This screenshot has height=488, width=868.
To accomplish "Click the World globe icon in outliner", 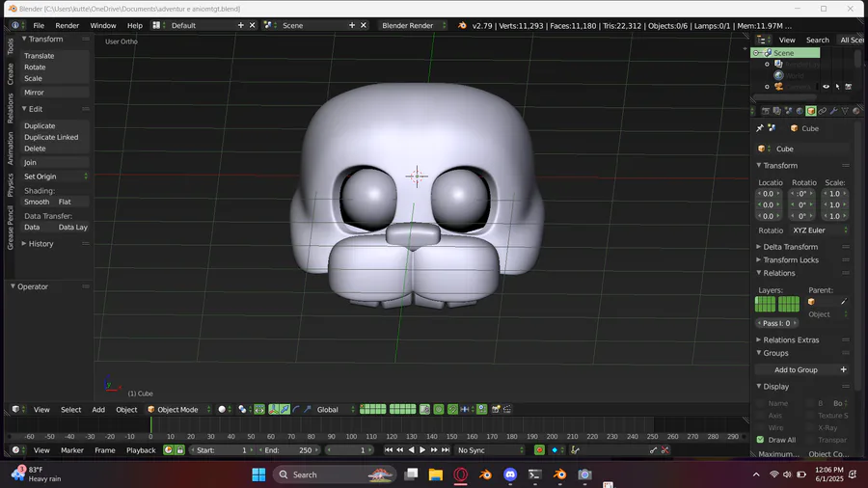I will point(779,75).
